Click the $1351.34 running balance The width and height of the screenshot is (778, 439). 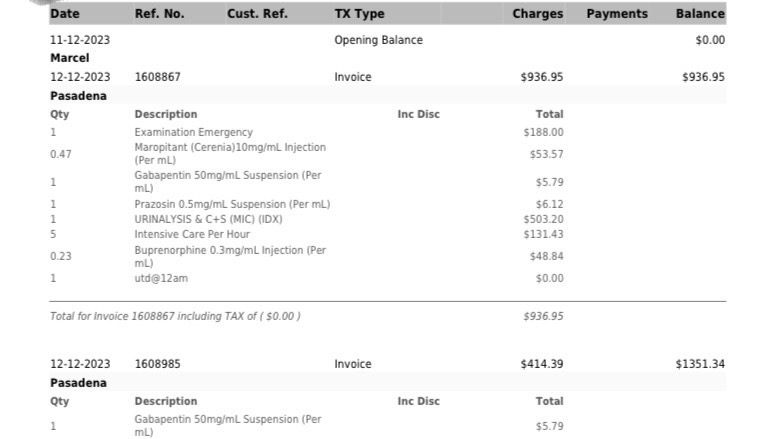(x=700, y=364)
